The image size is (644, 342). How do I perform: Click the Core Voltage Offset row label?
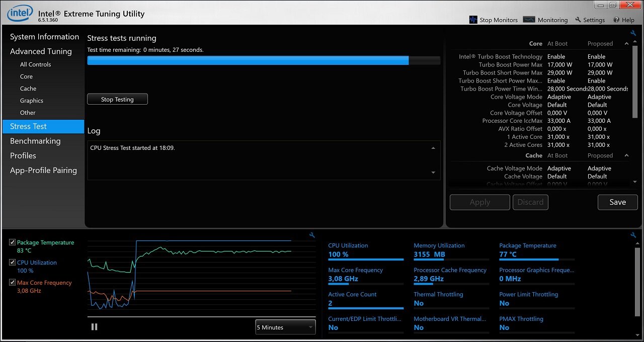coord(516,113)
